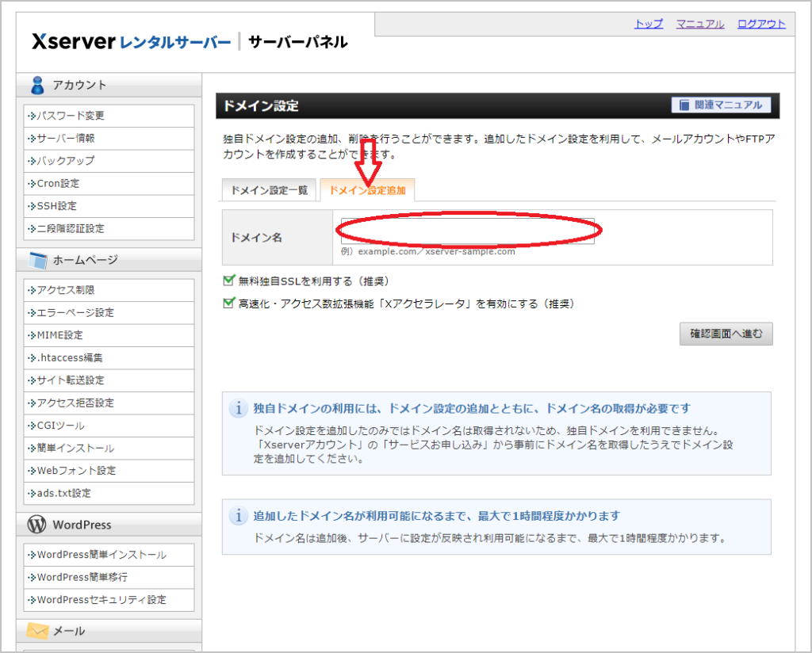
Task: Click the example.com／xserver-sample.com hint text
Action: 437,251
